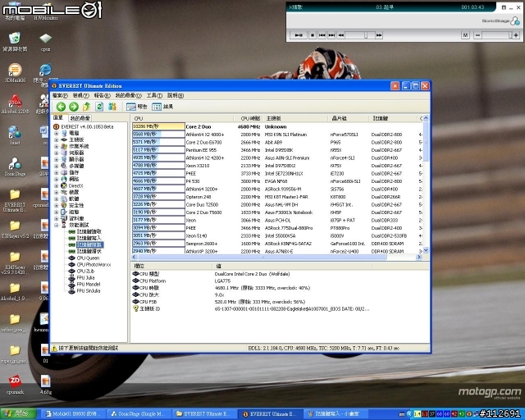Click the 主機板 column header in results
525x420 pixels.
tap(295, 118)
